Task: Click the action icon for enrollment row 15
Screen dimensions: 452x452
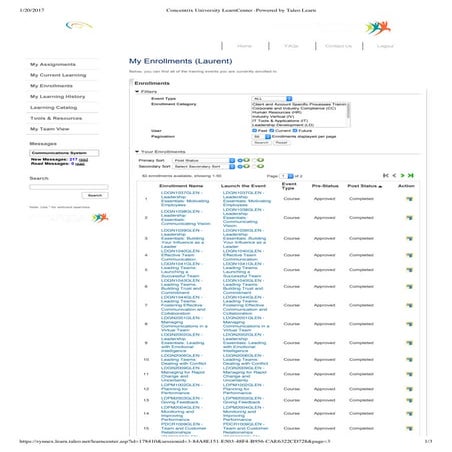Action: [409, 428]
